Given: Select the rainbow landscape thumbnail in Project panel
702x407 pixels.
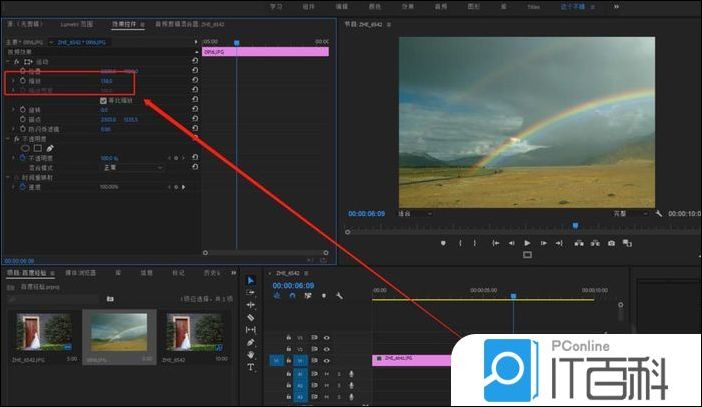Looking at the screenshot, I should click(119, 332).
